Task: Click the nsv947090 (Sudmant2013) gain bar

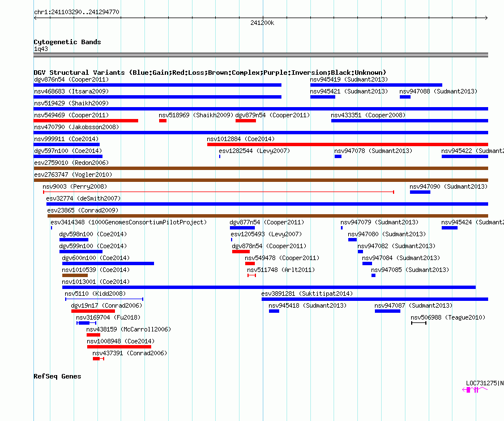Action: [x=420, y=192]
